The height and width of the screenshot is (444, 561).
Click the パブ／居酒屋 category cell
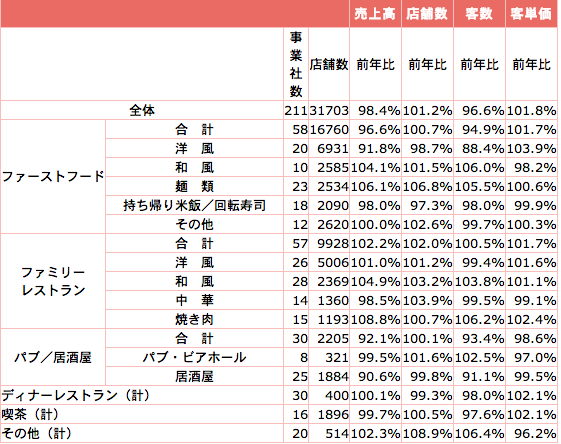point(53,357)
